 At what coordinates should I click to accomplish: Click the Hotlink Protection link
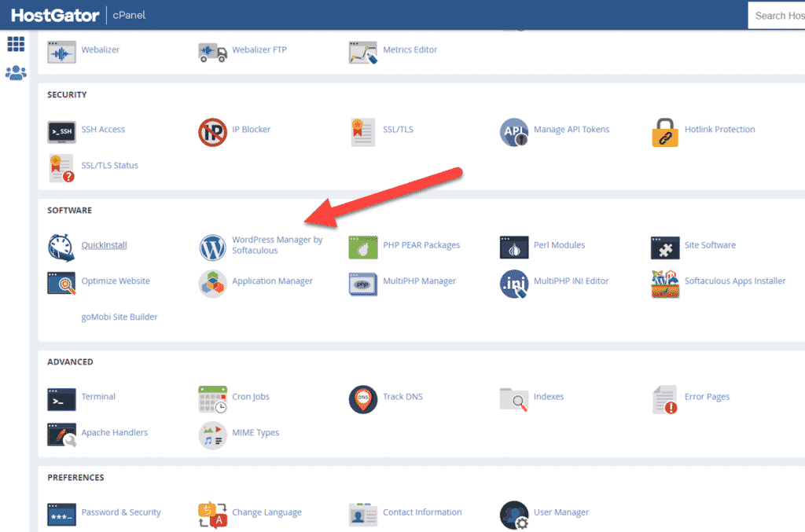719,130
